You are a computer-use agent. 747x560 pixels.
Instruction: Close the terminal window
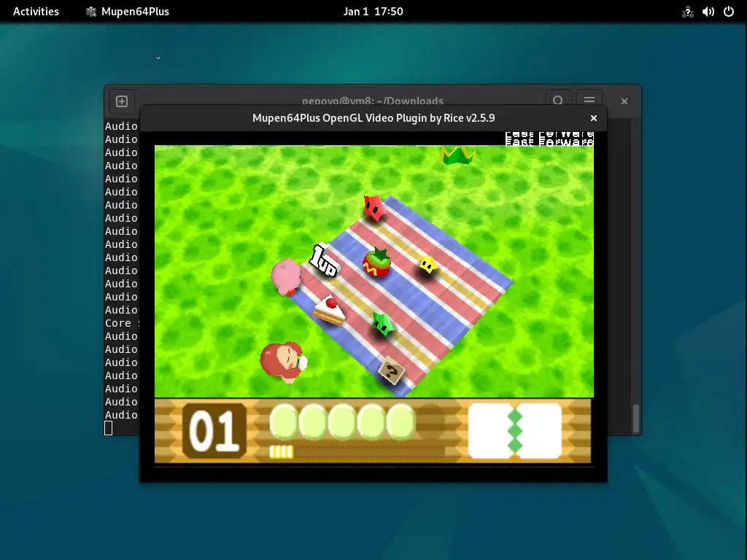(x=624, y=101)
